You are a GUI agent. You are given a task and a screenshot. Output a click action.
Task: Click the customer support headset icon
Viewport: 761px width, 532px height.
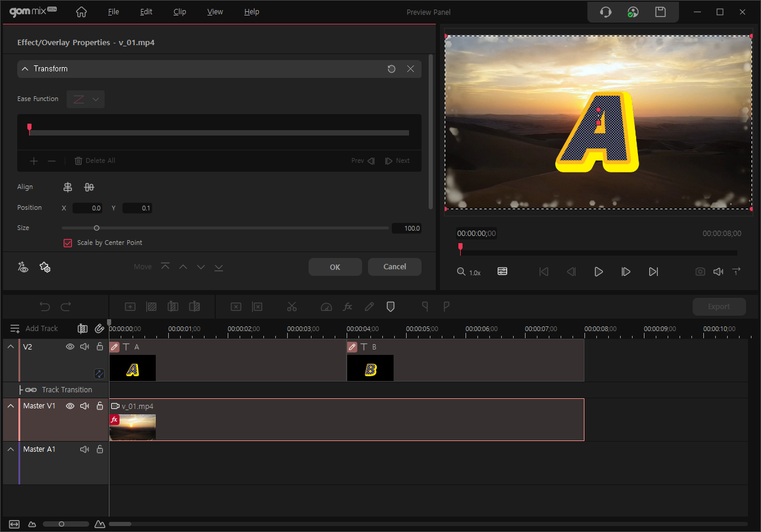click(x=605, y=12)
